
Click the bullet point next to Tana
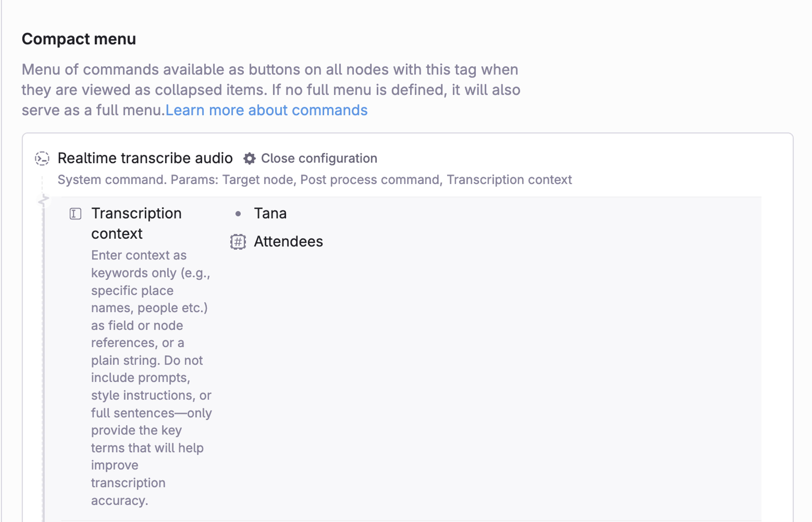coord(238,213)
